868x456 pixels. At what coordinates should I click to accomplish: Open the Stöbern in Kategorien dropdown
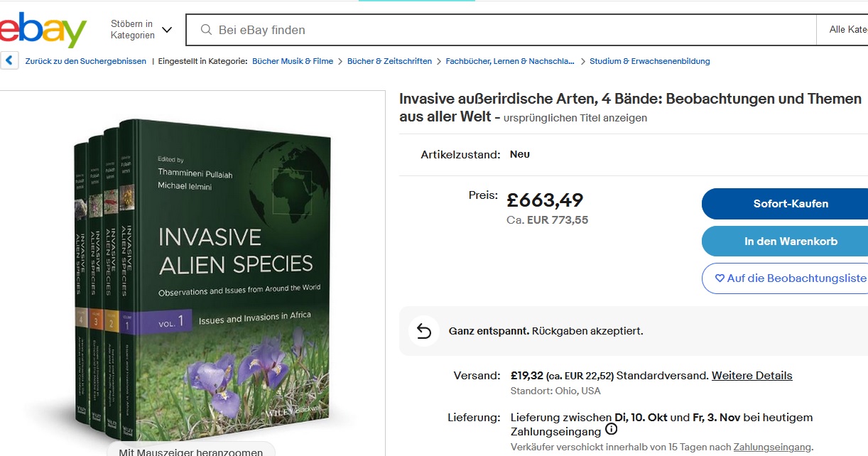[141, 30]
